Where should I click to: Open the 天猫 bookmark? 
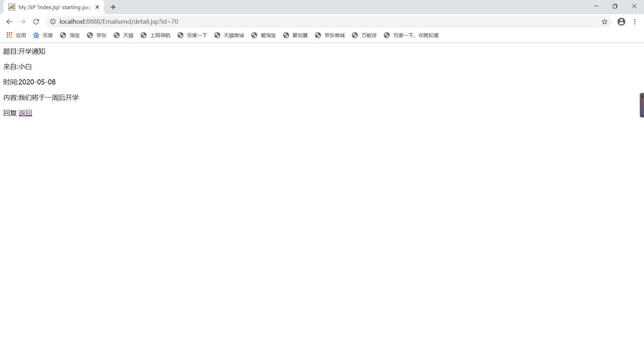point(123,35)
